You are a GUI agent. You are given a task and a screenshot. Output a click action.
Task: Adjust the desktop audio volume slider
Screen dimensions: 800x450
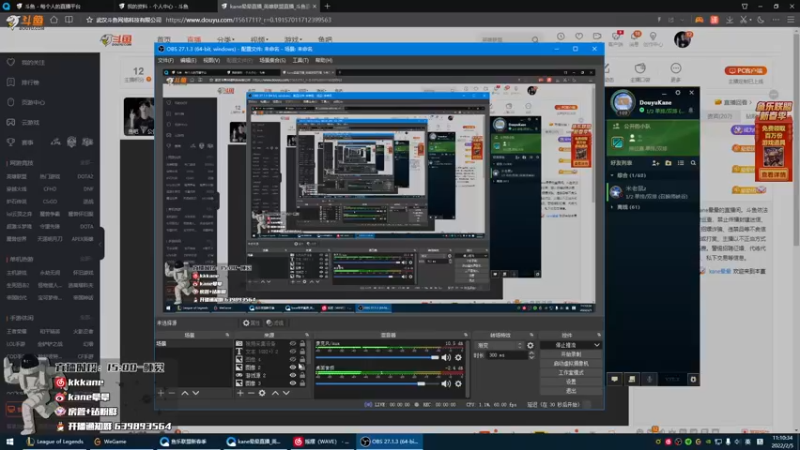(x=377, y=383)
